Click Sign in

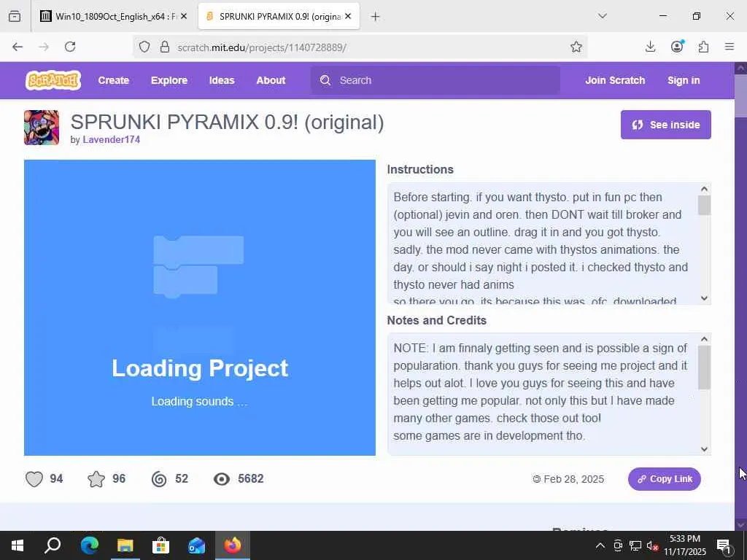pos(684,80)
